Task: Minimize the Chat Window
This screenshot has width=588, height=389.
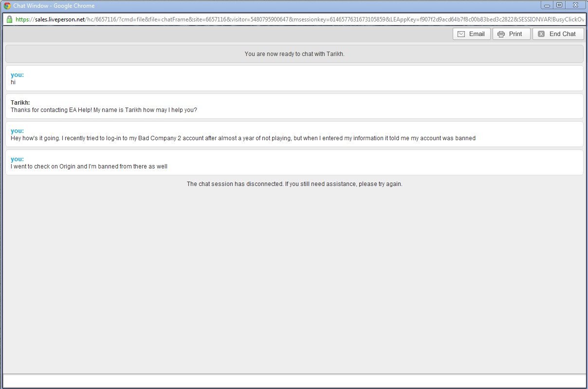Action: pos(547,5)
